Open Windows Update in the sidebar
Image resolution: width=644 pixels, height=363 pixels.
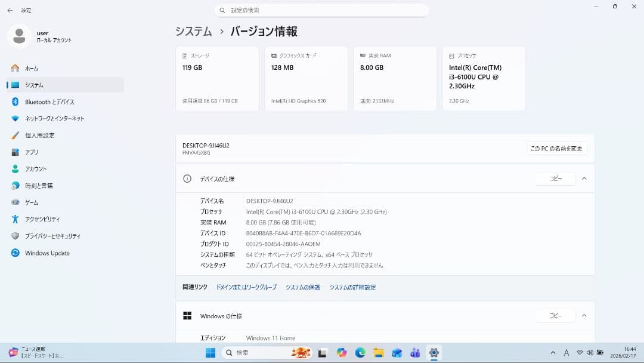pyautogui.click(x=47, y=253)
